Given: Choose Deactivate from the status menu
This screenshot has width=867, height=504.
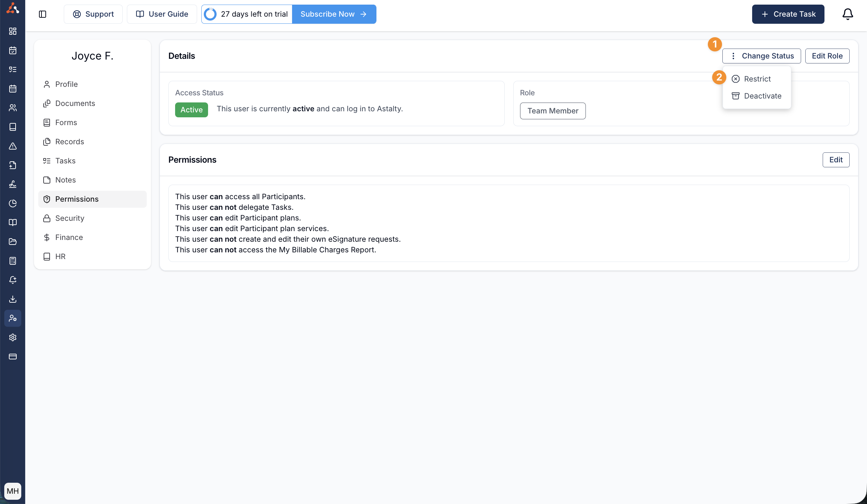Looking at the screenshot, I should 762,96.
